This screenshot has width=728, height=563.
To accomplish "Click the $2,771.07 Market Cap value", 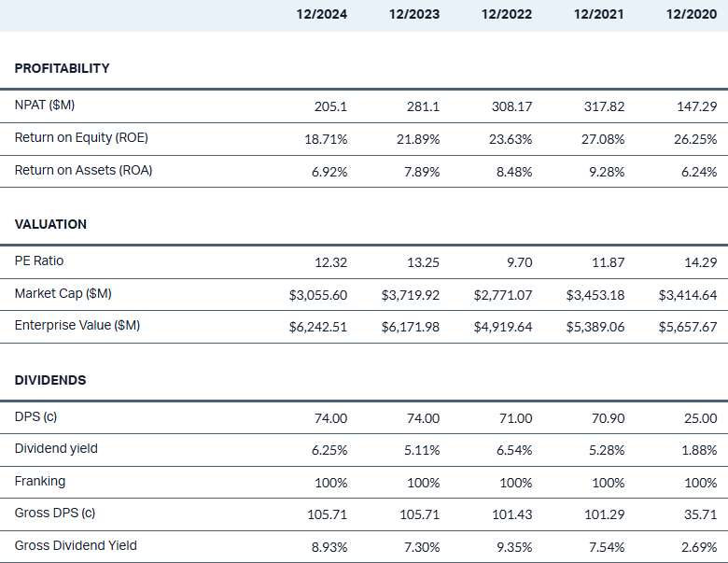I will tap(503, 295).
